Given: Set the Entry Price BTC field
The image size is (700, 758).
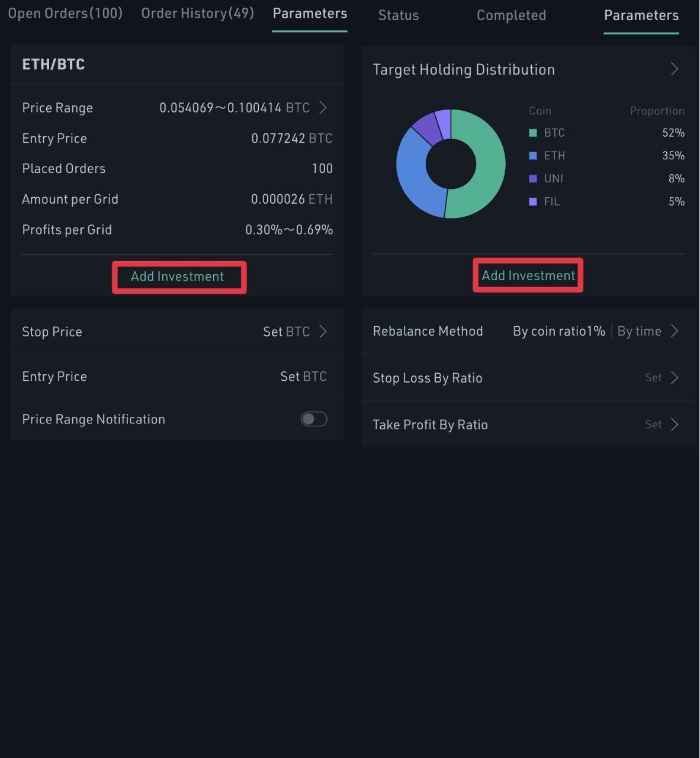Looking at the screenshot, I should tap(178, 377).
